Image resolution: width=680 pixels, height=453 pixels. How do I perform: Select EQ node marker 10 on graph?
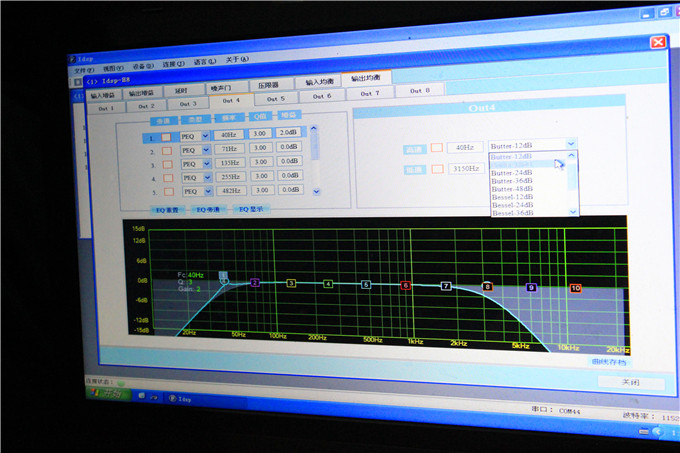[x=576, y=288]
